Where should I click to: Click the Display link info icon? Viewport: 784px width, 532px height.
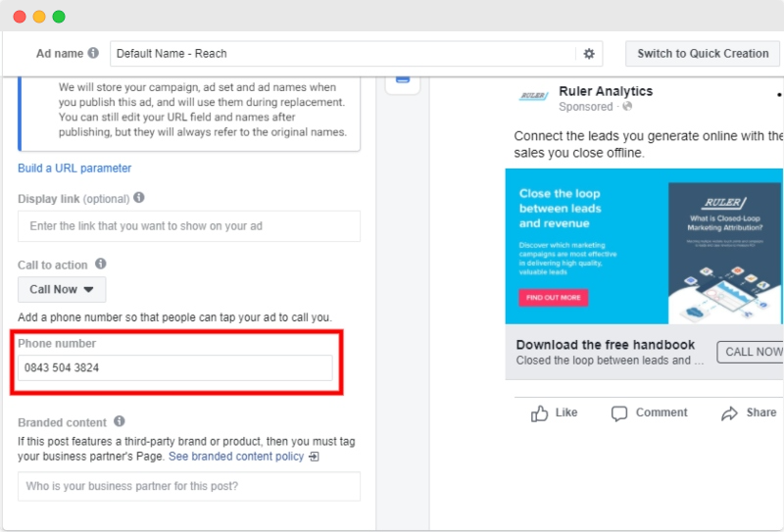coord(139,198)
